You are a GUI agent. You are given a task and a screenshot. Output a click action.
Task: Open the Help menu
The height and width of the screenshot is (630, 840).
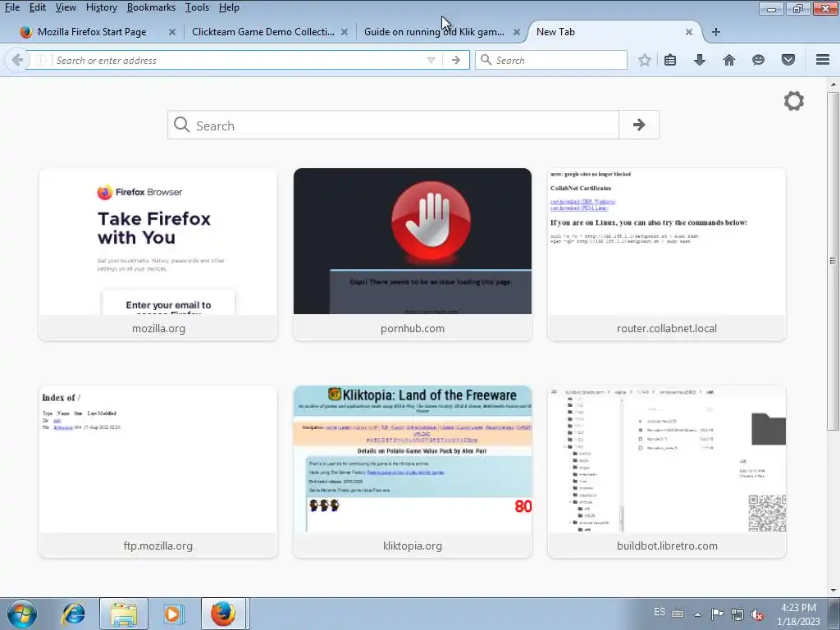coord(229,7)
